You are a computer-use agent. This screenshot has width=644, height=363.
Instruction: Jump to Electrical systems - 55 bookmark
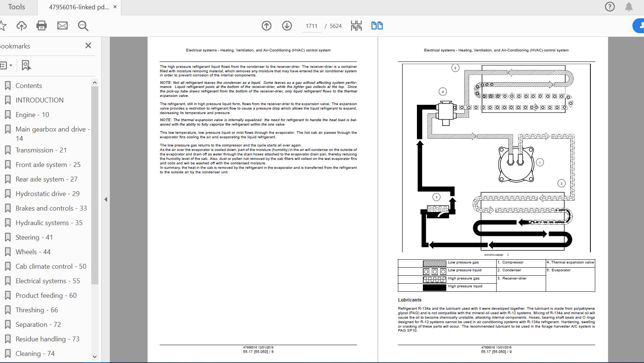pos(48,281)
